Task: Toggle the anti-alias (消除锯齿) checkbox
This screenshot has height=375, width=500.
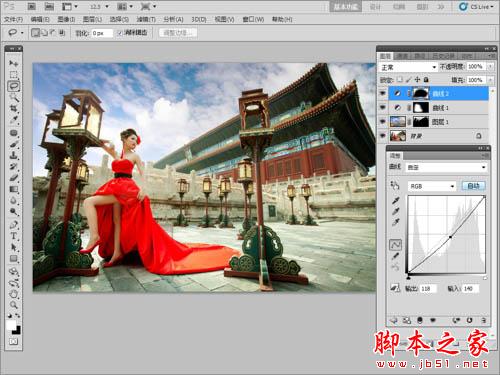Action: 119,33
